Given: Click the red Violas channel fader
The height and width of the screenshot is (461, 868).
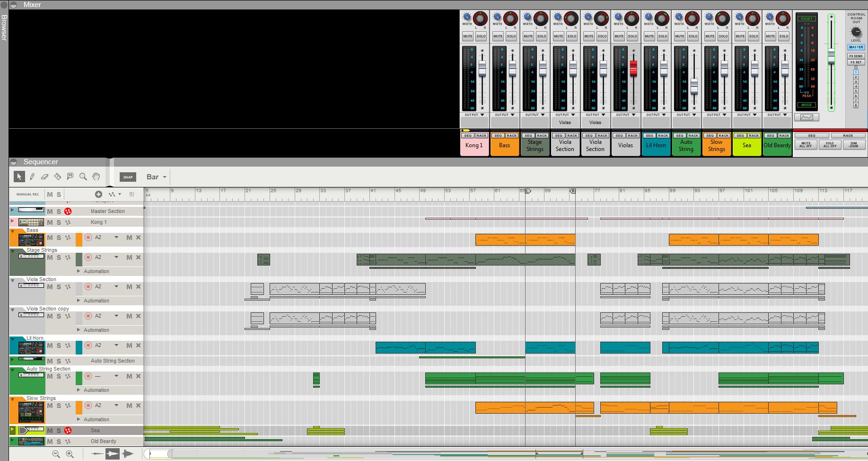Looking at the screenshot, I should coord(633,69).
